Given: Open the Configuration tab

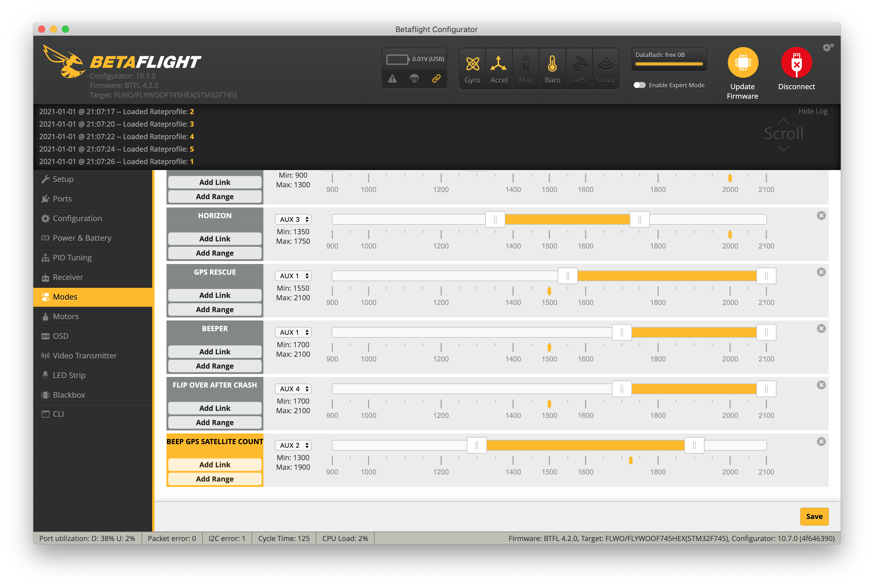Looking at the screenshot, I should (93, 218).
